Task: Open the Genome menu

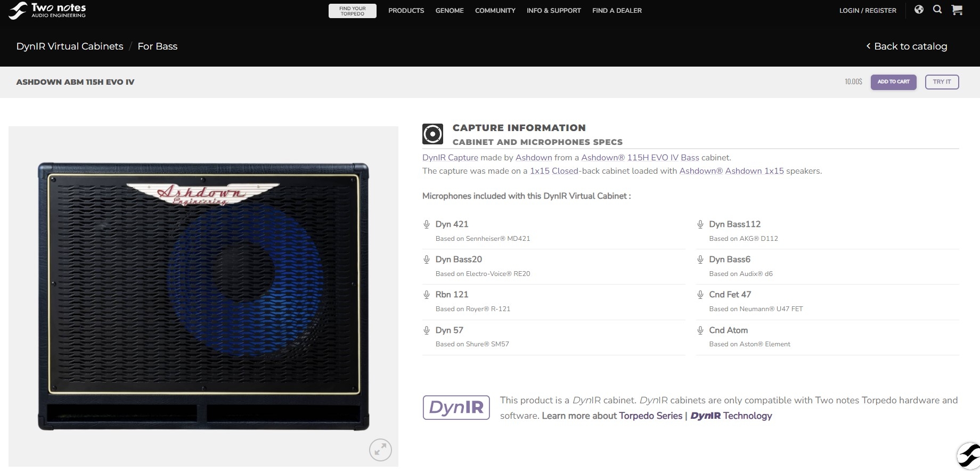Action: tap(450, 11)
